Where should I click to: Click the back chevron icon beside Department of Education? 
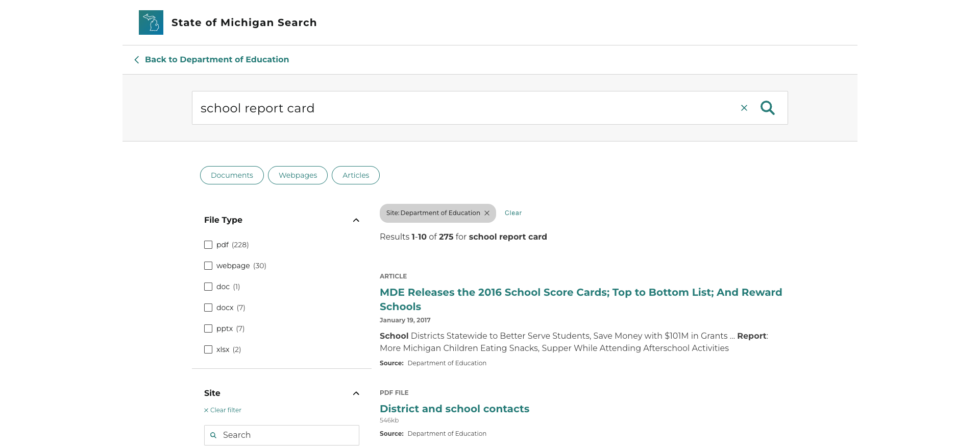(136, 60)
